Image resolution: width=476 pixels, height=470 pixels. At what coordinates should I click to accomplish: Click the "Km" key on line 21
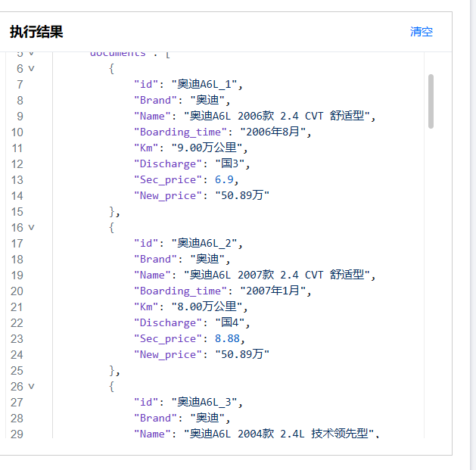(146, 307)
